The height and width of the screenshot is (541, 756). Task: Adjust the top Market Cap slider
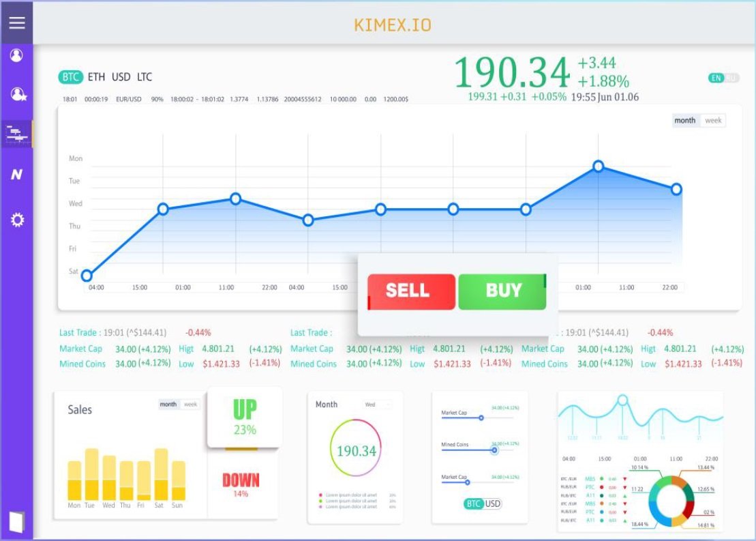[x=481, y=418]
